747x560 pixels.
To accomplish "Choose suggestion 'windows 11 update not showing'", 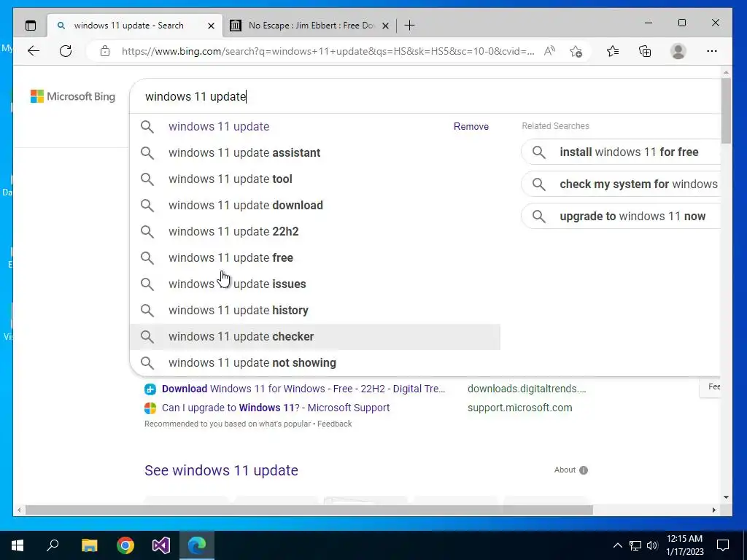I will click(x=315, y=363).
